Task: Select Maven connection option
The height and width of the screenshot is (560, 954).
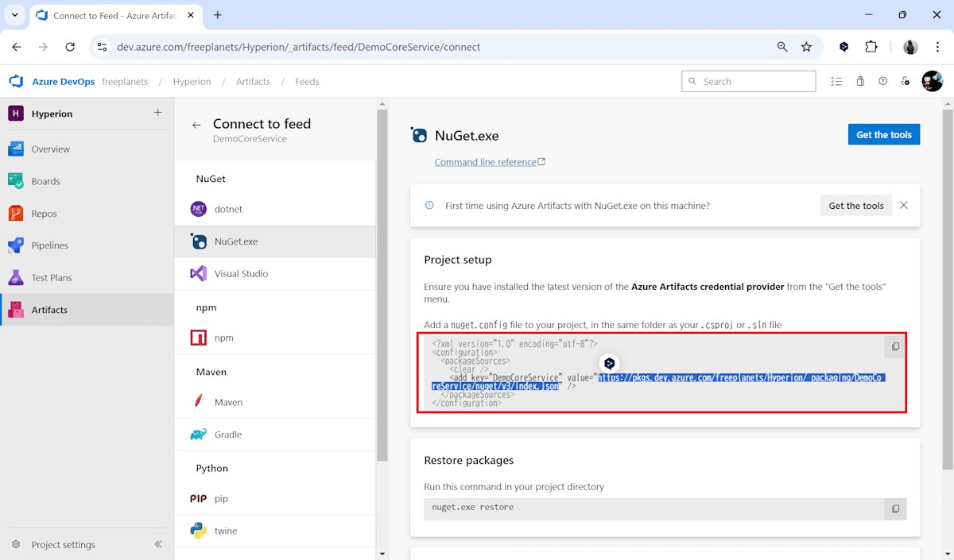Action: coord(275,402)
